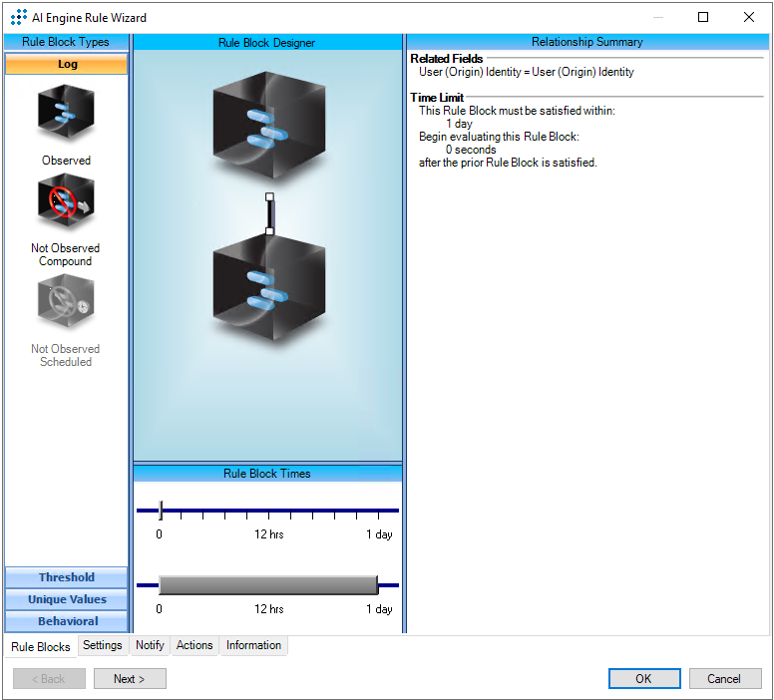Image resolution: width=774 pixels, height=700 pixels.
Task: Click the upper time slider handle at 0
Action: 161,511
